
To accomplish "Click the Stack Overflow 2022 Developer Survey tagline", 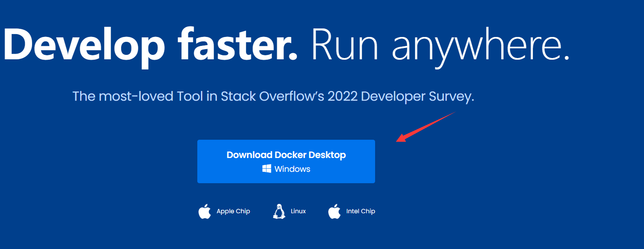I will tap(273, 96).
